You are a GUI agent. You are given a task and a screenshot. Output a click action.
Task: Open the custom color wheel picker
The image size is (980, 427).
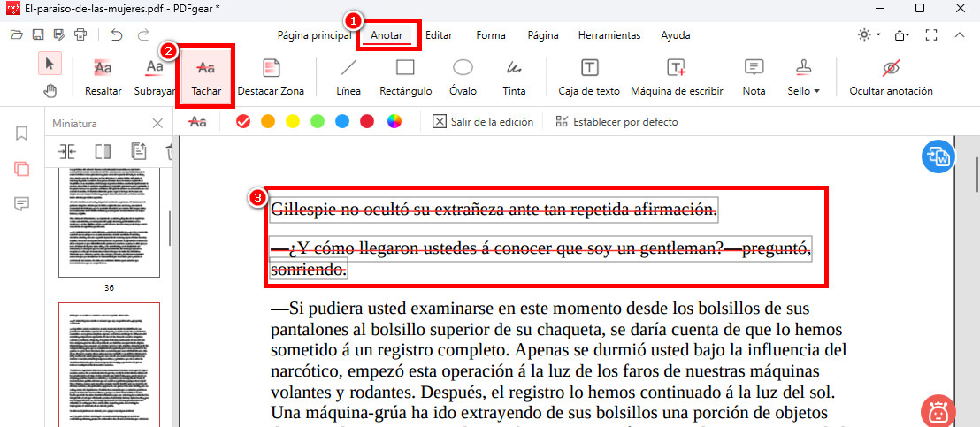394,122
